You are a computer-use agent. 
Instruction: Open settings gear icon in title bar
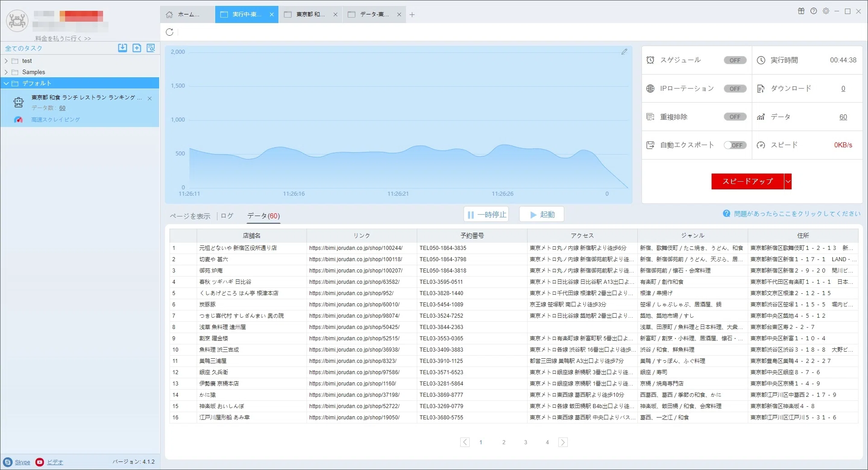point(826,11)
